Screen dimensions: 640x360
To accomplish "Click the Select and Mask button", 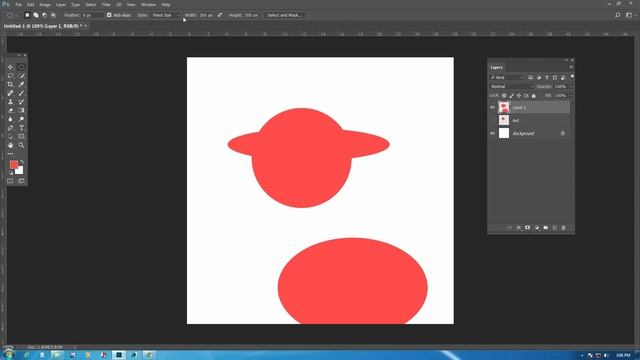I will pos(284,15).
